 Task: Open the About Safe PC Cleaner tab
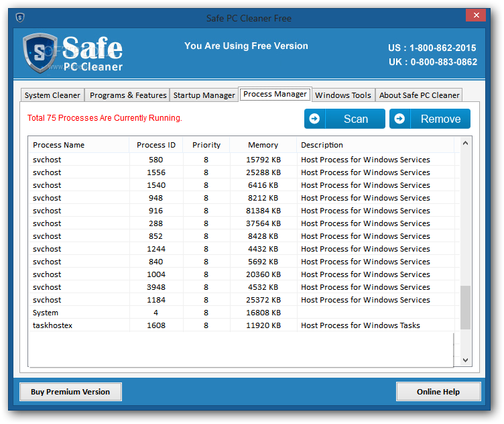click(x=419, y=95)
